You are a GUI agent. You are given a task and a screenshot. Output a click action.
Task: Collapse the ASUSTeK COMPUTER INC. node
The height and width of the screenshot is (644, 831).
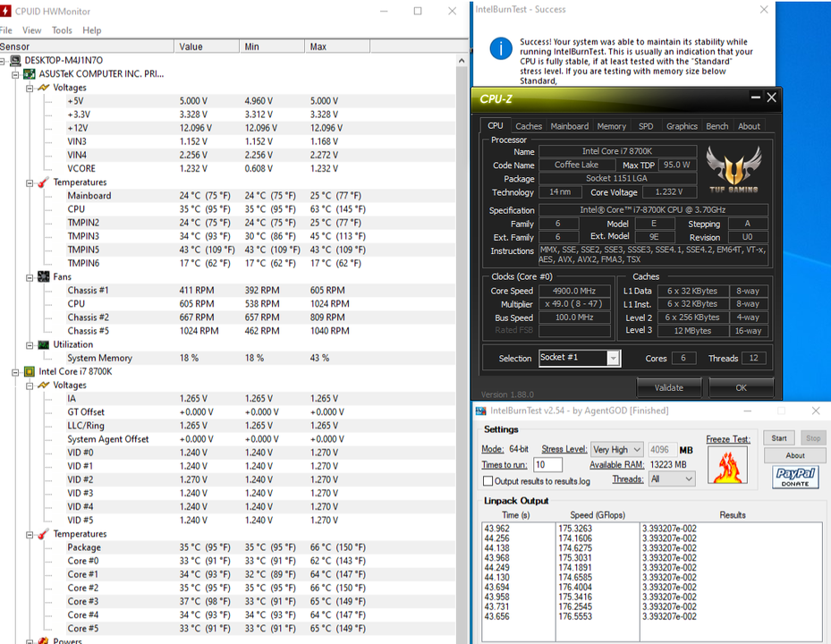(x=16, y=75)
